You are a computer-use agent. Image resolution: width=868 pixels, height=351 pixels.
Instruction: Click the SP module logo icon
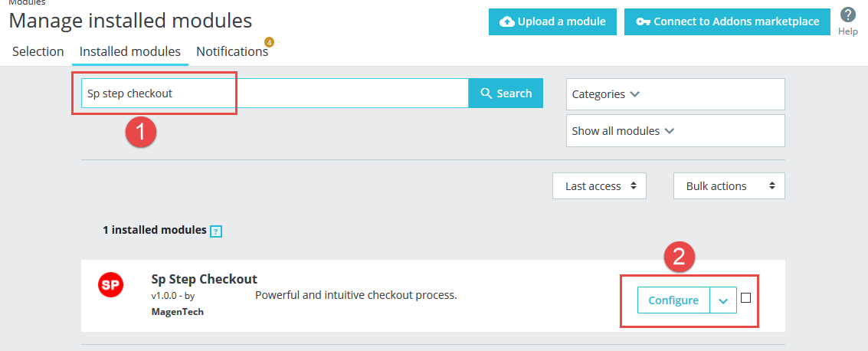tap(111, 285)
